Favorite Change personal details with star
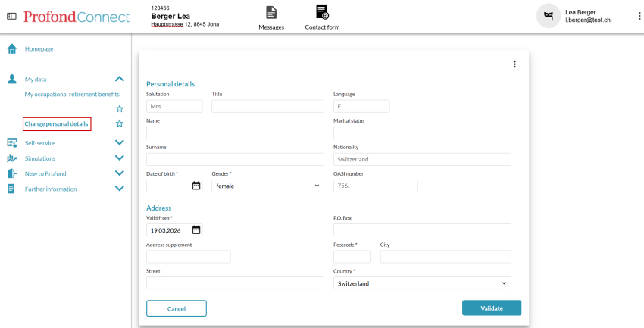The image size is (644, 328). [x=120, y=123]
